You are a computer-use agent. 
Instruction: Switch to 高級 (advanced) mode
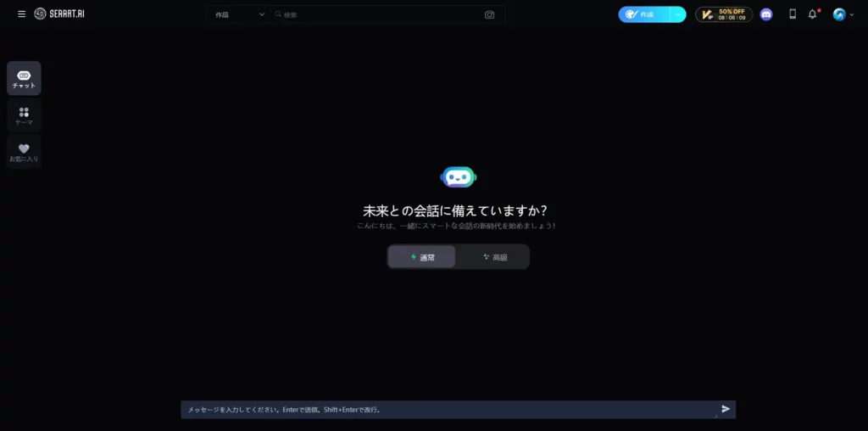click(494, 257)
